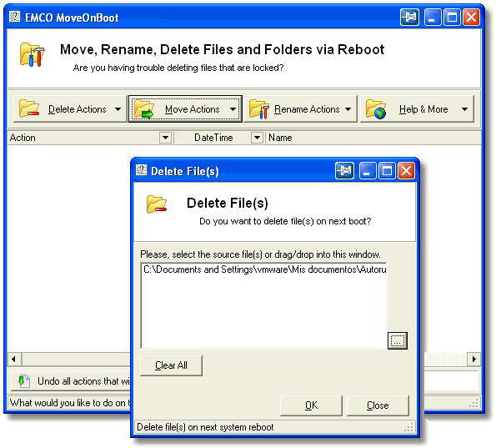Minimize the EMCO MoveOnBoot main window

point(432,17)
